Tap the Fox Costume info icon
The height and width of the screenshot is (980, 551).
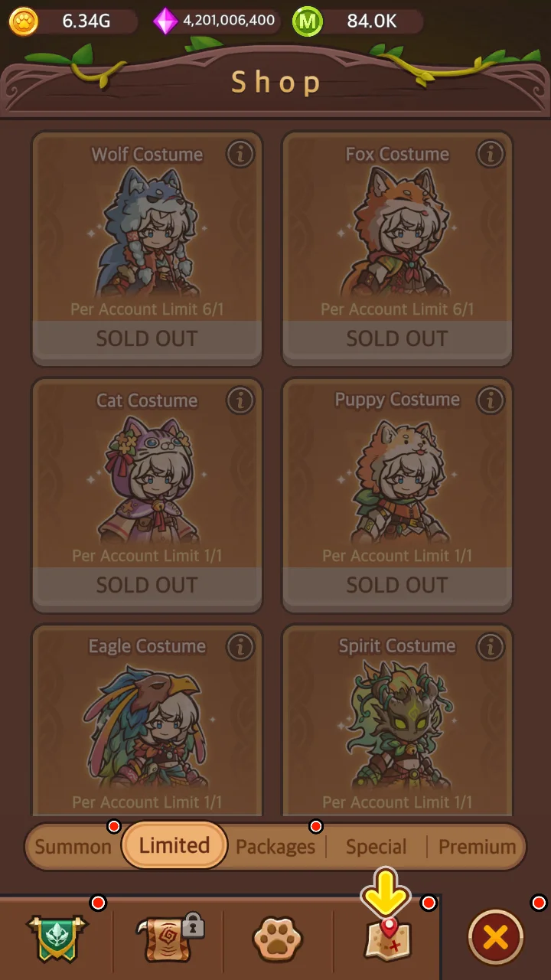click(491, 154)
